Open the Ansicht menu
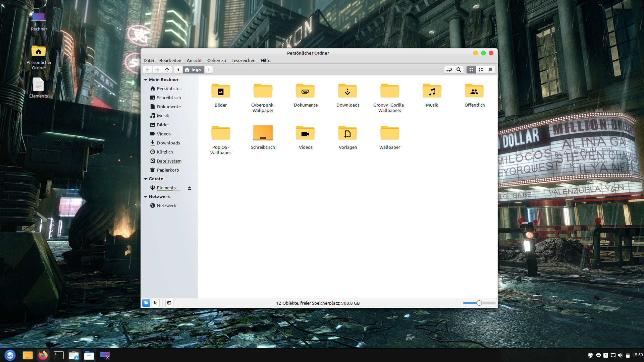Image resolution: width=644 pixels, height=362 pixels. [194, 60]
